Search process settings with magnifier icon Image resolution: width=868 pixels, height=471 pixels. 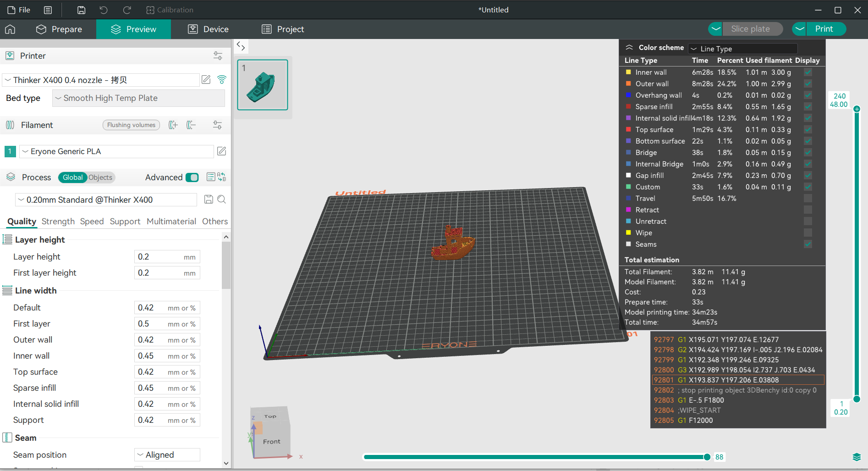(222, 199)
